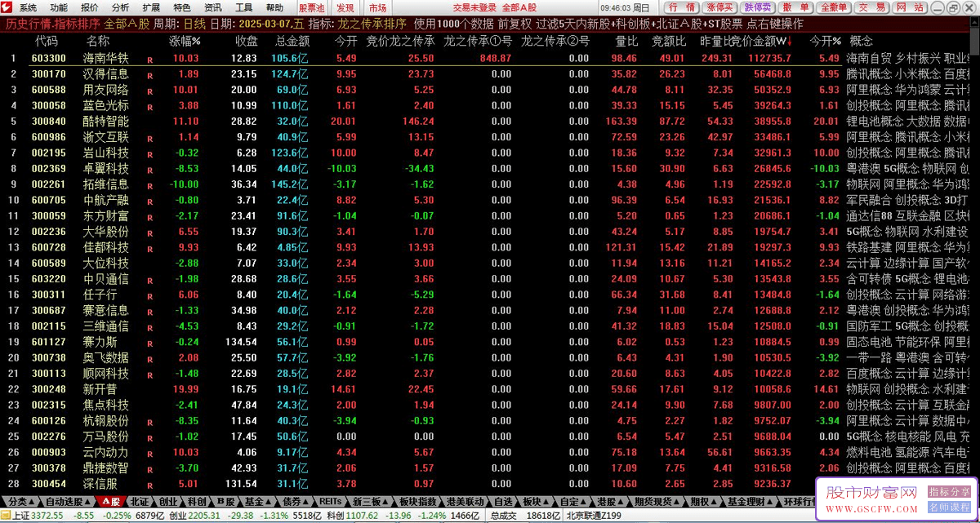The image size is (980, 523).
Task: Sort by the 总金额 column header
Action: pyautogui.click(x=292, y=41)
